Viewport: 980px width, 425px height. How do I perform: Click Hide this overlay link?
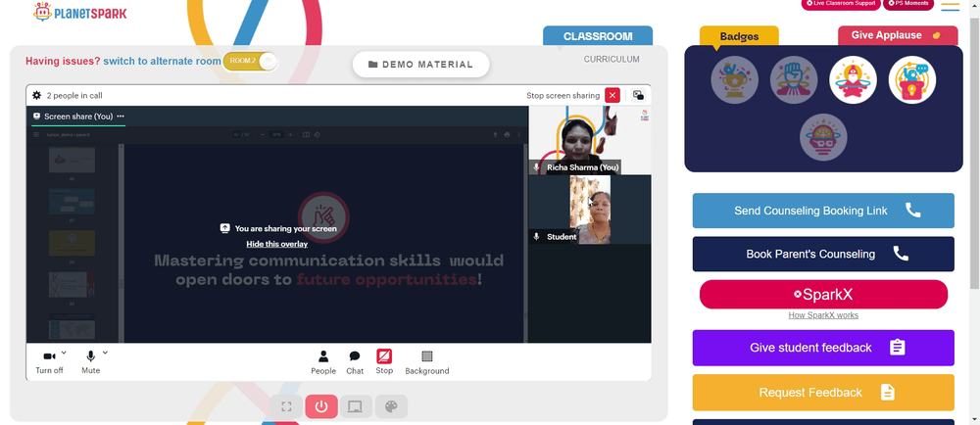(277, 244)
